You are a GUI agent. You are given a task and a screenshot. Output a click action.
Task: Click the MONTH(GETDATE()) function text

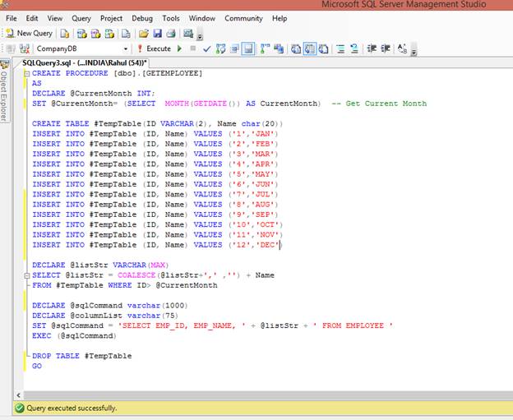(202, 104)
